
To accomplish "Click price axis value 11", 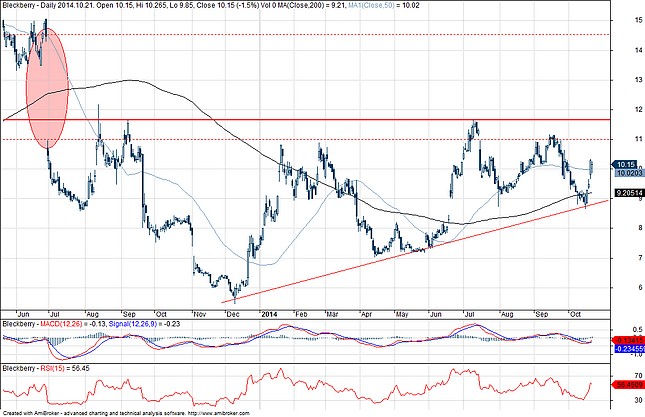I will pyautogui.click(x=638, y=139).
